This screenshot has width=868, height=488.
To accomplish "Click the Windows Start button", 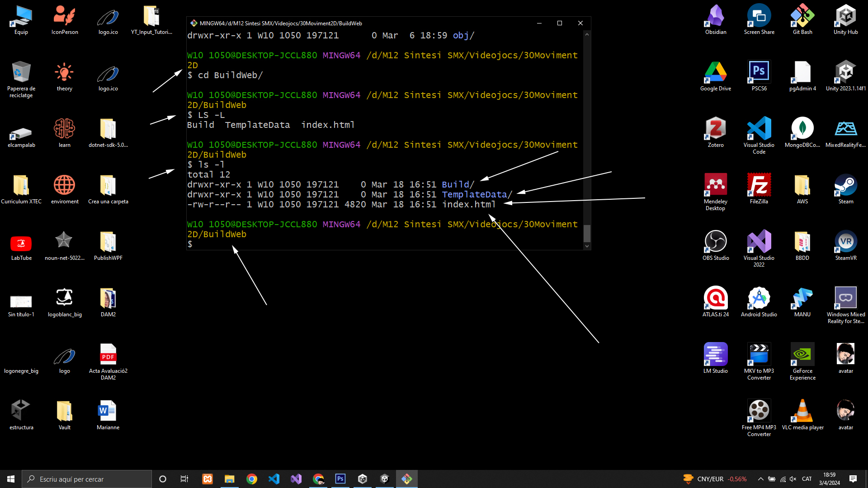I will pos(11,479).
